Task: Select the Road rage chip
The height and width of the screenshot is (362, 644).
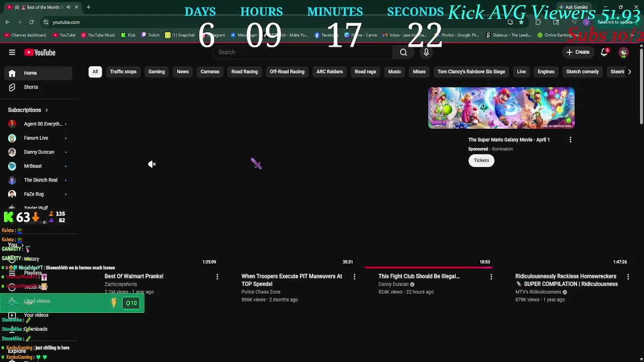Action: click(x=365, y=72)
